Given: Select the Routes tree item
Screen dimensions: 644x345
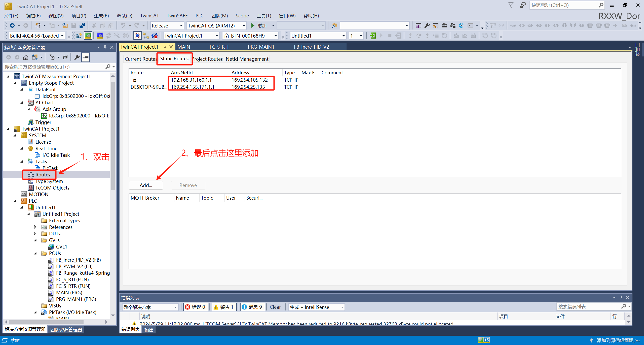Looking at the screenshot, I should [x=43, y=175].
